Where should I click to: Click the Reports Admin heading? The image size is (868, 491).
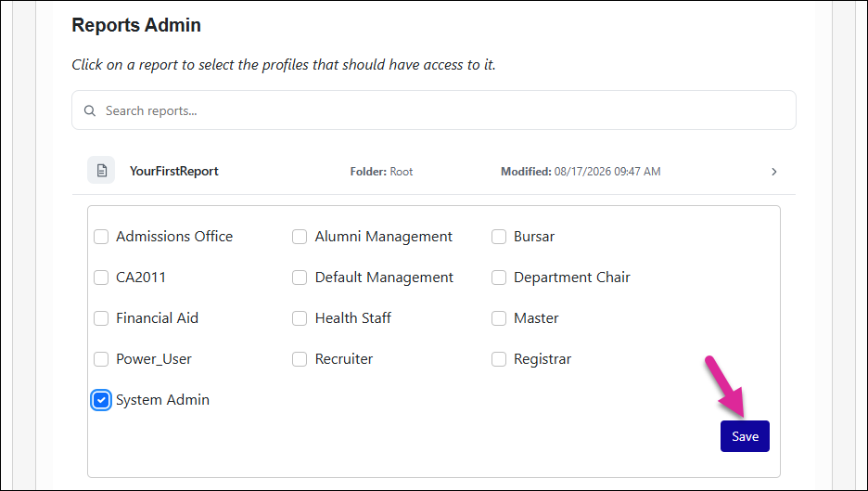click(136, 25)
